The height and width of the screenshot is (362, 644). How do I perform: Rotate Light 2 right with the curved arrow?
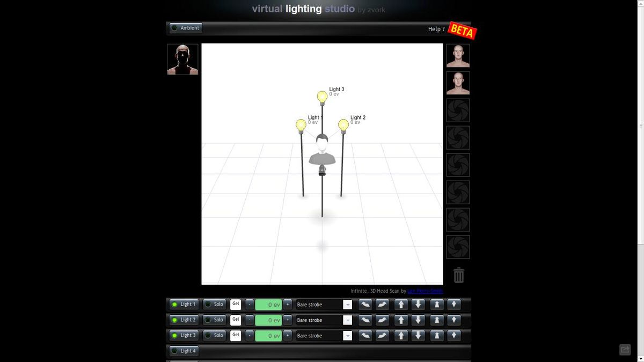coord(382,320)
